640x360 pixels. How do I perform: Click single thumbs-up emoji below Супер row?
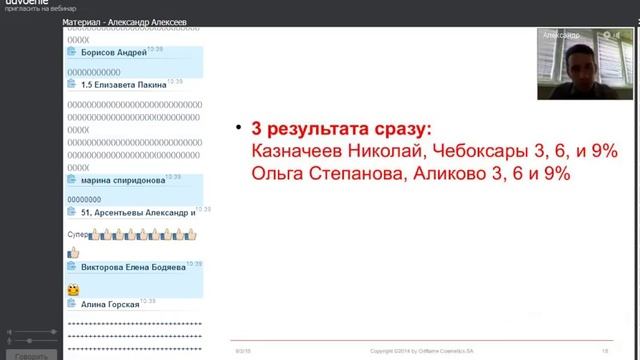[73, 253]
